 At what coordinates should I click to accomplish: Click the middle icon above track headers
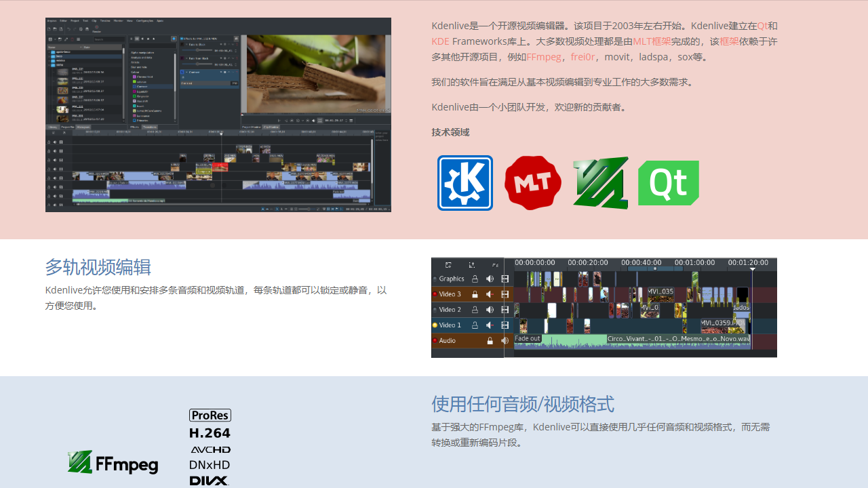(x=472, y=265)
